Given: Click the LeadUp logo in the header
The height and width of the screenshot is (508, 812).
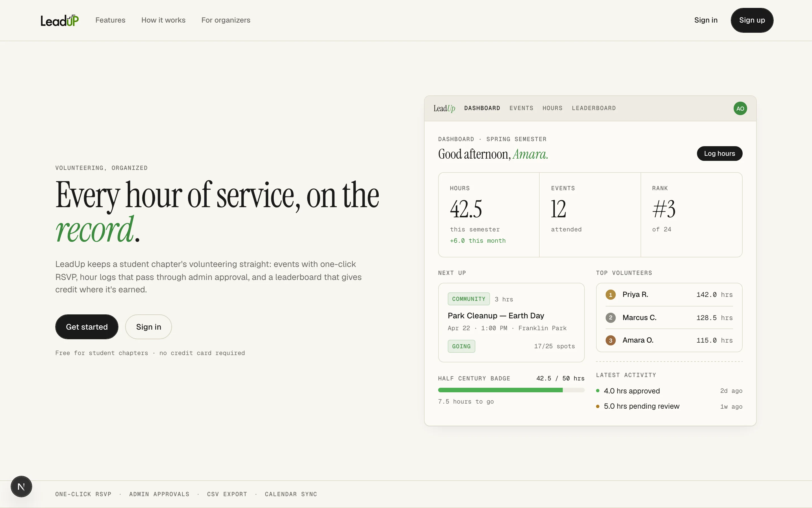Looking at the screenshot, I should point(60,21).
